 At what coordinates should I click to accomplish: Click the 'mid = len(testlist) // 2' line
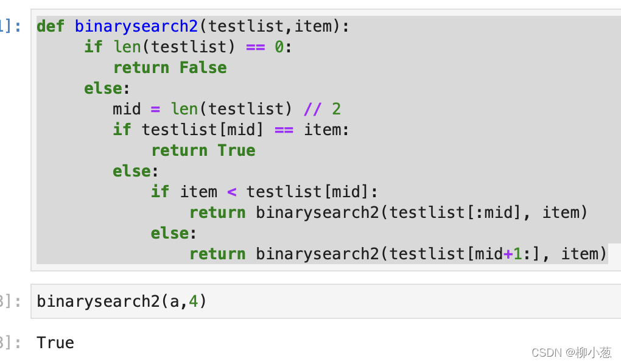(226, 109)
